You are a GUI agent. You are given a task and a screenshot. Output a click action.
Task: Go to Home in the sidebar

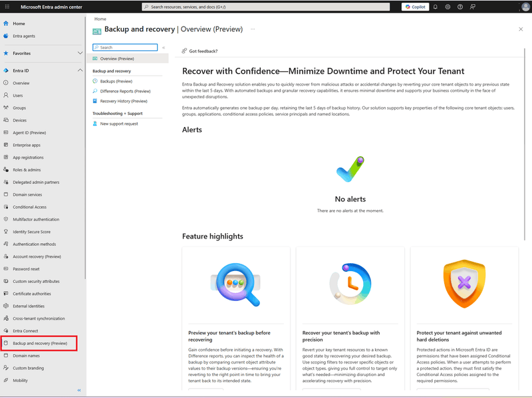click(x=19, y=23)
